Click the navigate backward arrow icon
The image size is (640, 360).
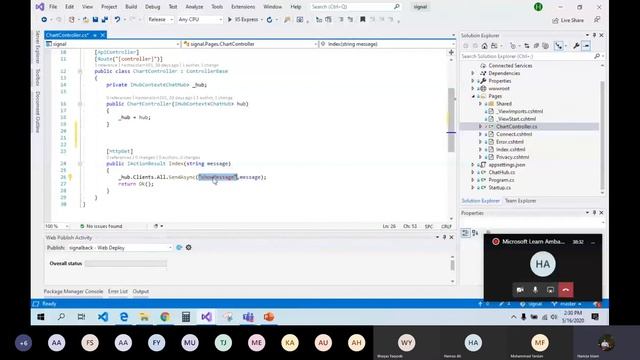(44, 20)
